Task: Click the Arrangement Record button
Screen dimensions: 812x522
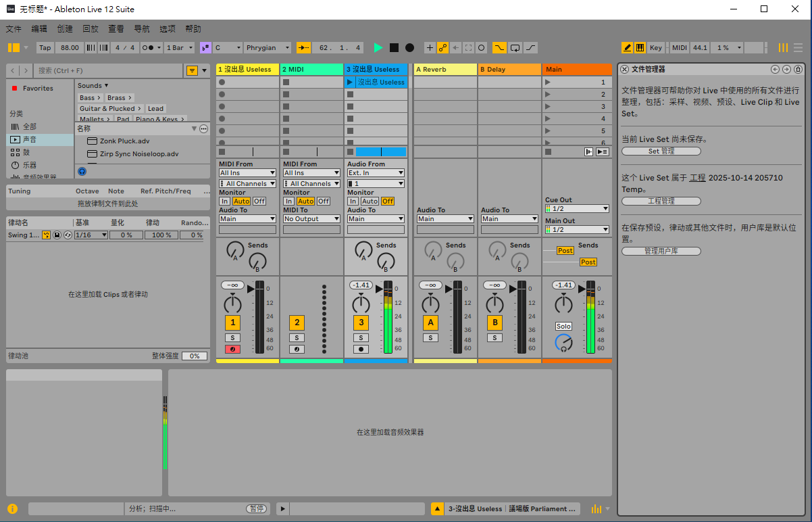Action: click(409, 47)
